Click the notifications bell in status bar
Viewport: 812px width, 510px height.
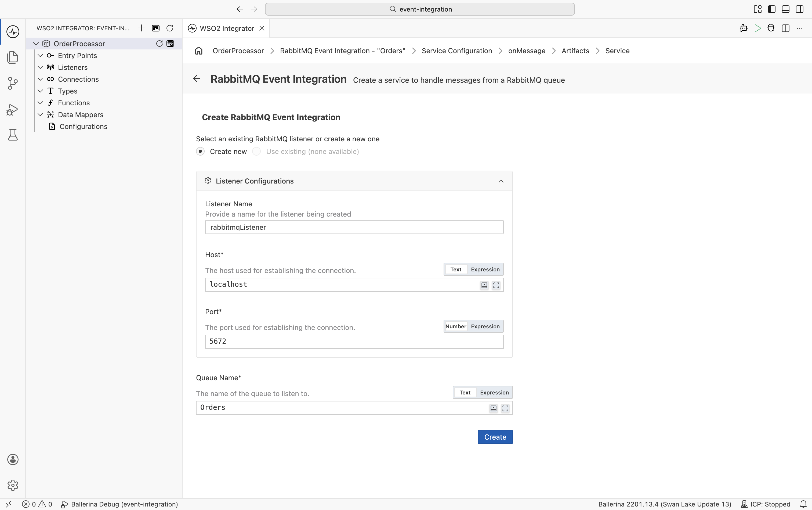[803, 504]
